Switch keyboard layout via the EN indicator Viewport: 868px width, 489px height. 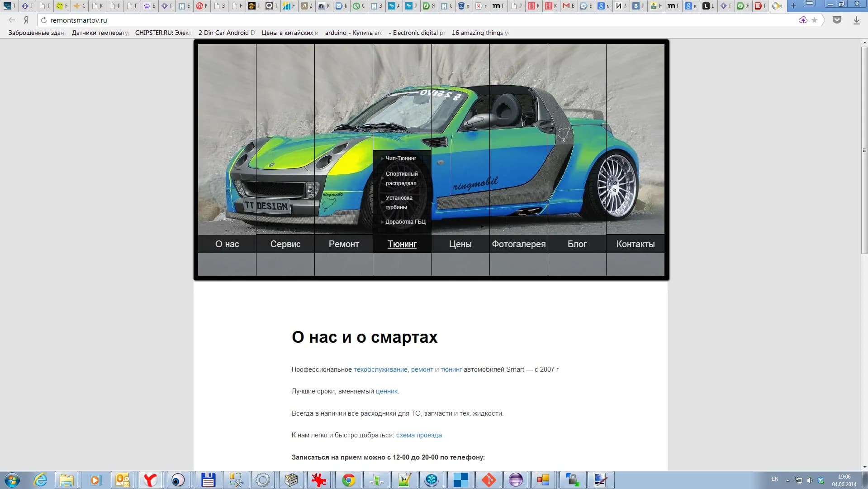coord(775,479)
